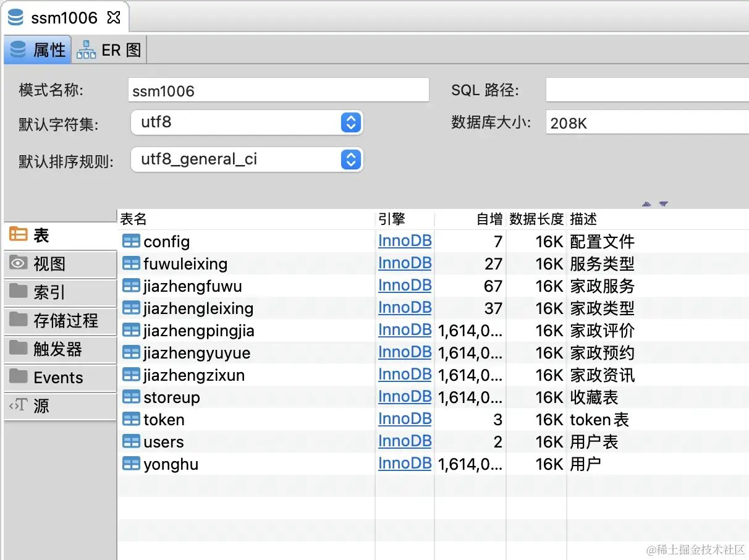Open InnoDB link for token row
This screenshot has width=749, height=560.
click(405, 419)
